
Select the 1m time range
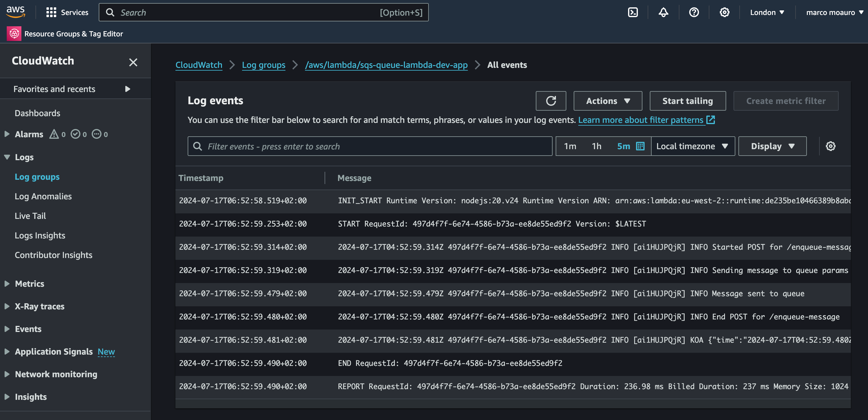(570, 146)
